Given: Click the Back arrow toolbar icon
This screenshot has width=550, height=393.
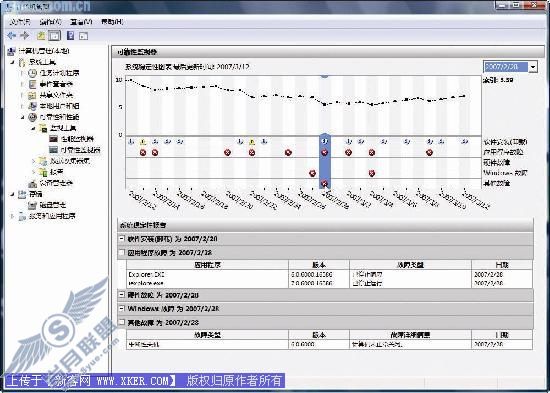Looking at the screenshot, I should pyautogui.click(x=12, y=35).
